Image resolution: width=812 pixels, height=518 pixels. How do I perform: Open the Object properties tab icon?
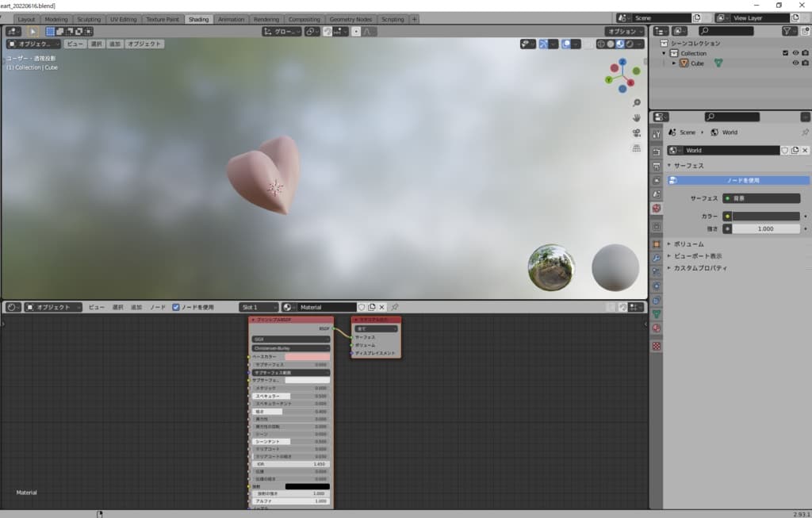point(657,244)
